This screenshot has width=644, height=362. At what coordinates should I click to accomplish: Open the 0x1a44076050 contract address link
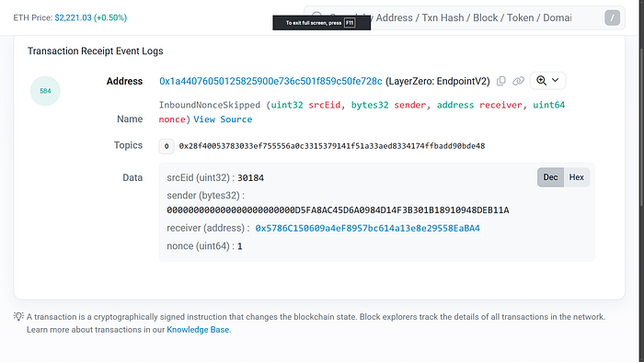pos(270,81)
